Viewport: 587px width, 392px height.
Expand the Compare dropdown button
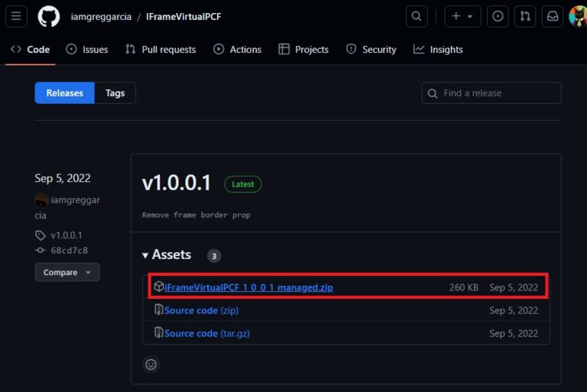[67, 272]
